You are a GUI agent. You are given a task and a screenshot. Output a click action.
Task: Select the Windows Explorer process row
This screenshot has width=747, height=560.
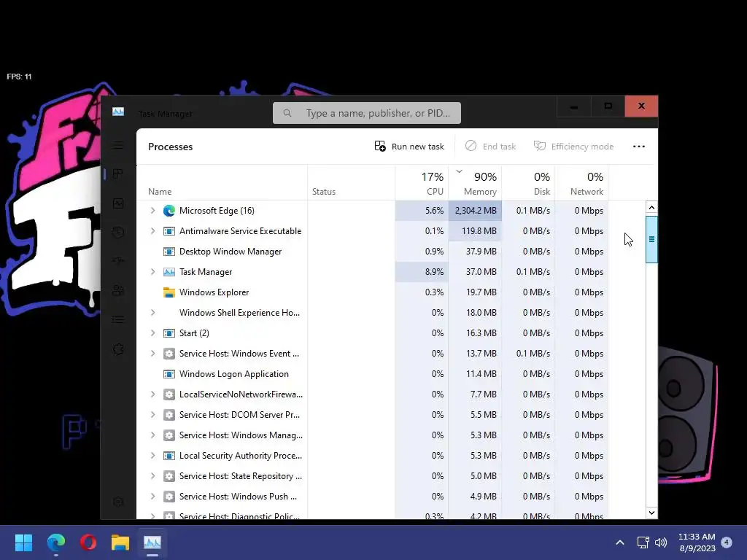click(372, 292)
